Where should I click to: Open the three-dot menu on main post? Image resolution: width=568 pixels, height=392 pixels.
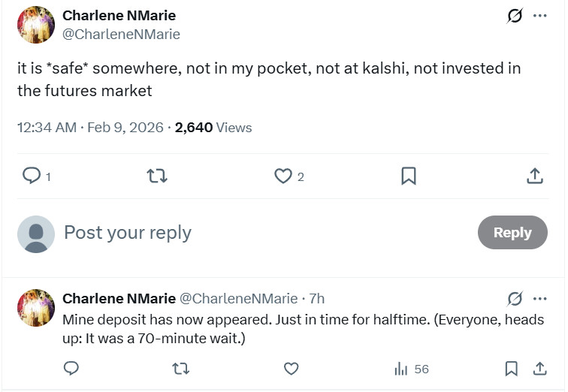(x=539, y=16)
